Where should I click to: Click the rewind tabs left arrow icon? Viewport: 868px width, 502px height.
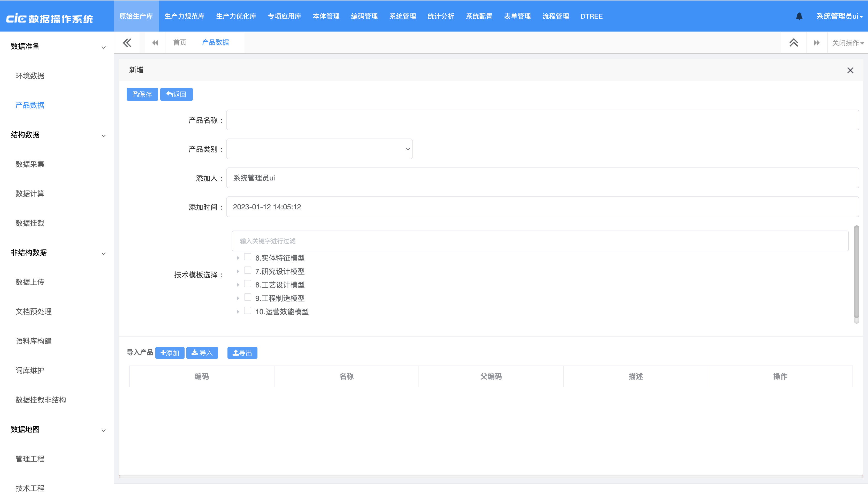pos(155,43)
